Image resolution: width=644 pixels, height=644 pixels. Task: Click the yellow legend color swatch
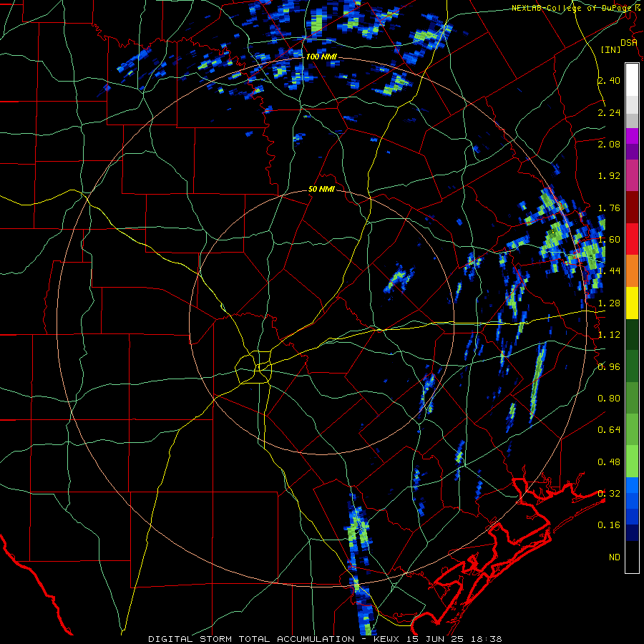tap(632, 303)
